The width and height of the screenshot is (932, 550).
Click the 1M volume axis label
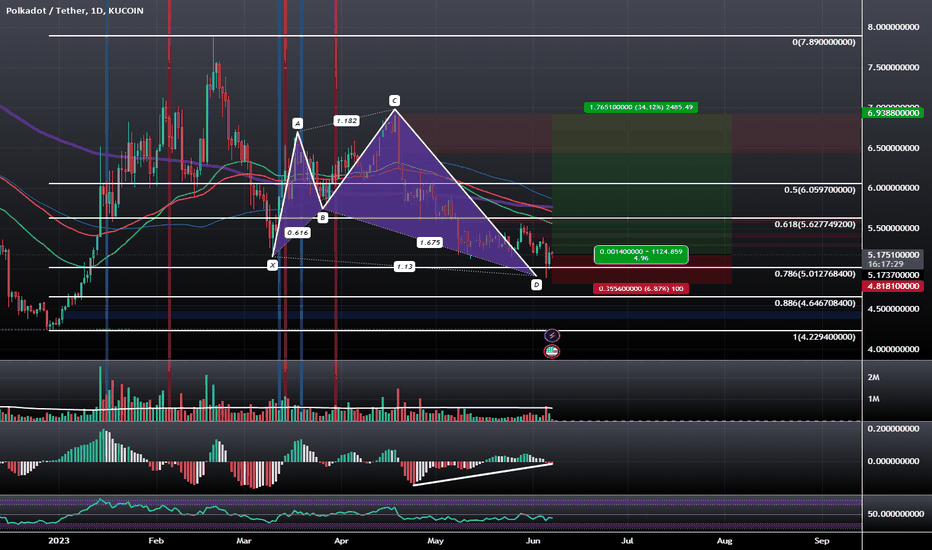click(873, 398)
